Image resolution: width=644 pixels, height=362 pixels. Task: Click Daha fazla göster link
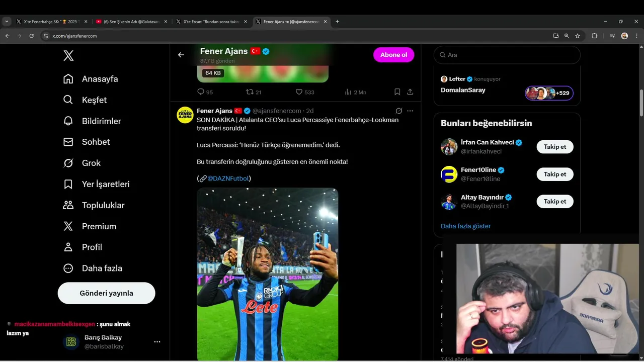click(465, 226)
